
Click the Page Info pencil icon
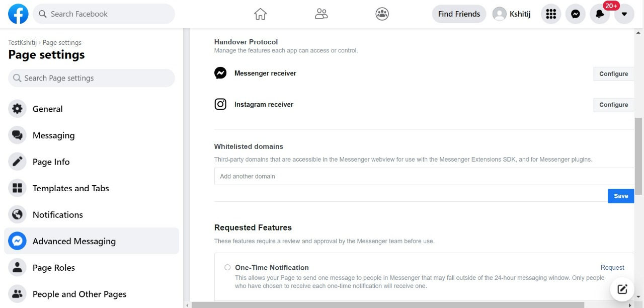click(18, 162)
